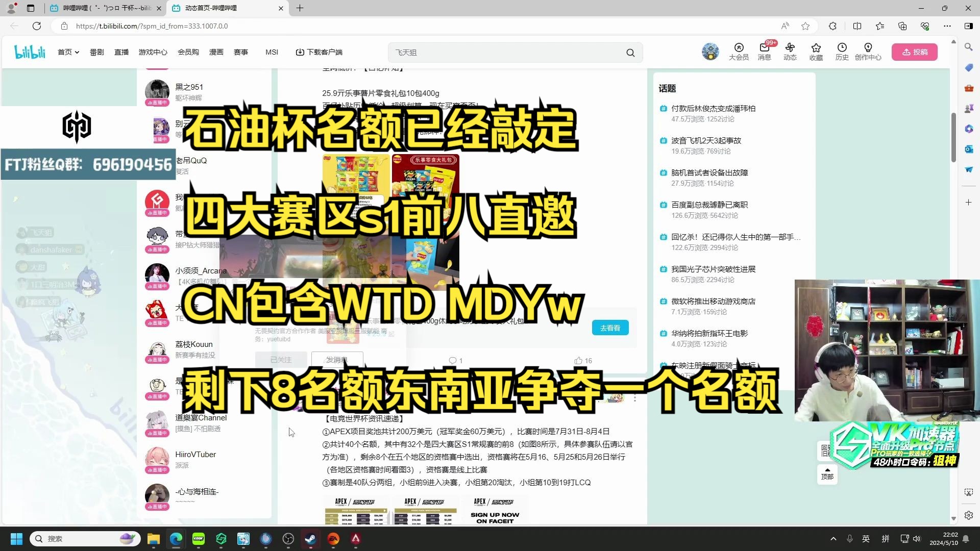This screenshot has width=980, height=551.
Task: Open 消息 messages icon
Action: pyautogui.click(x=765, y=52)
